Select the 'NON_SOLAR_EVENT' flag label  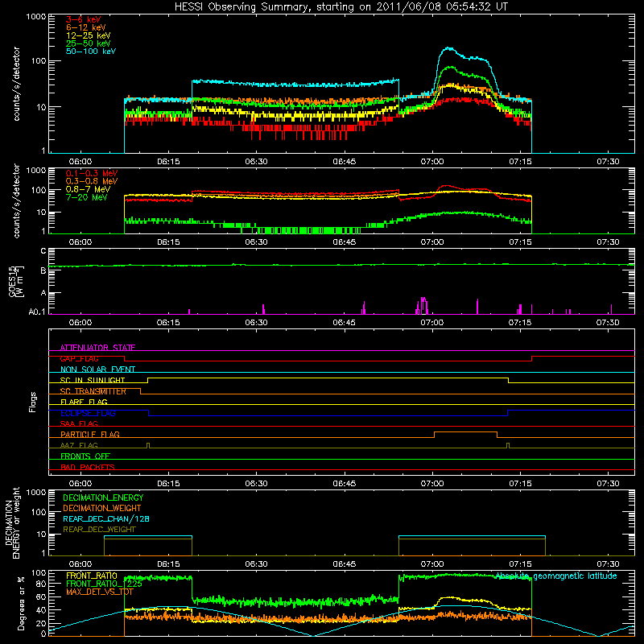point(97,369)
